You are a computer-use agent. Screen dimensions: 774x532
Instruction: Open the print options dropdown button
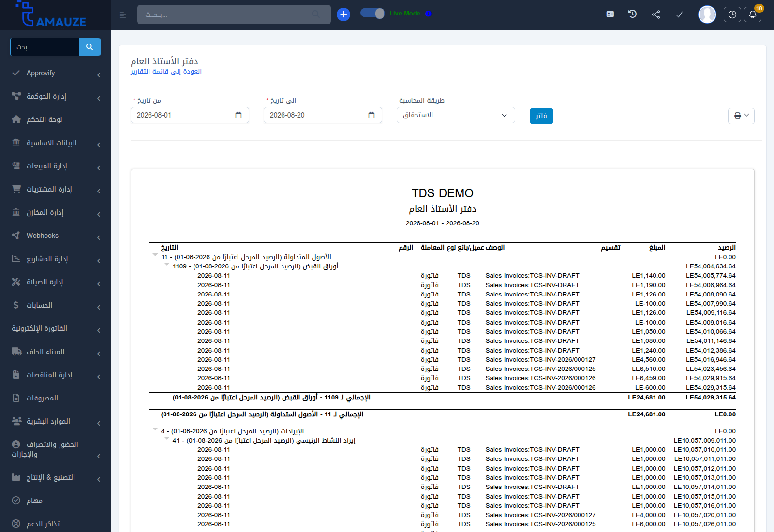(x=741, y=116)
